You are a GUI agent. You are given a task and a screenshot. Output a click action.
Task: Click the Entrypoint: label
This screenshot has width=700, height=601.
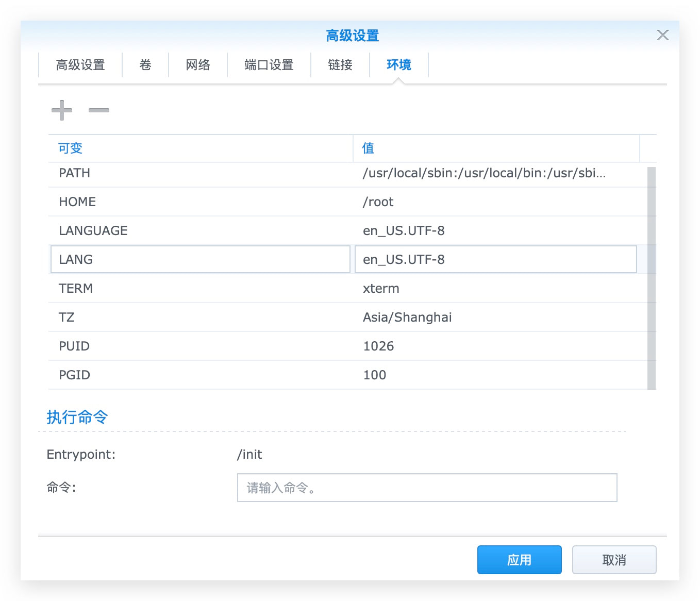coord(81,455)
